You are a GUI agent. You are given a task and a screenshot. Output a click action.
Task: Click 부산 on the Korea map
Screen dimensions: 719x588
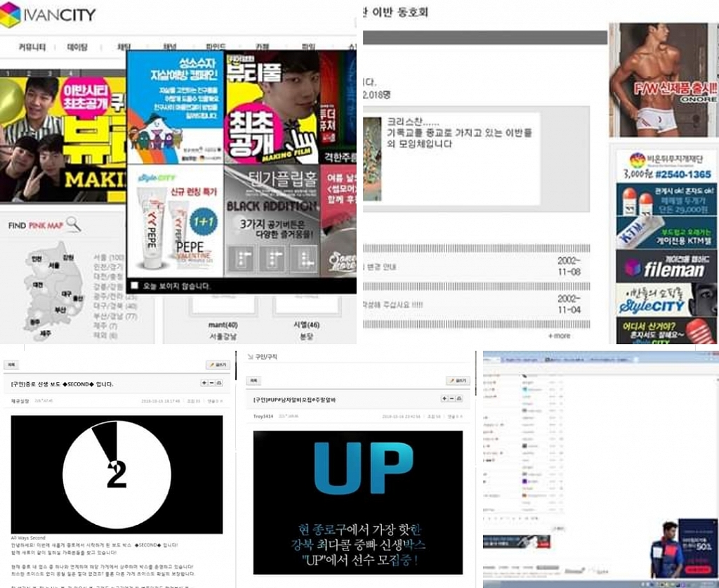coord(60,310)
